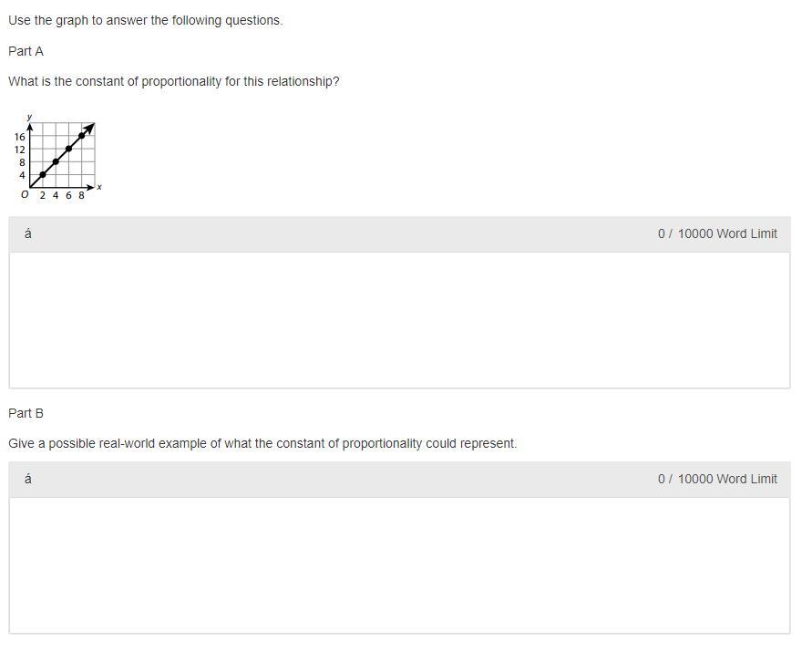
Task: Click the proportional relationship graph image
Action: [57, 158]
